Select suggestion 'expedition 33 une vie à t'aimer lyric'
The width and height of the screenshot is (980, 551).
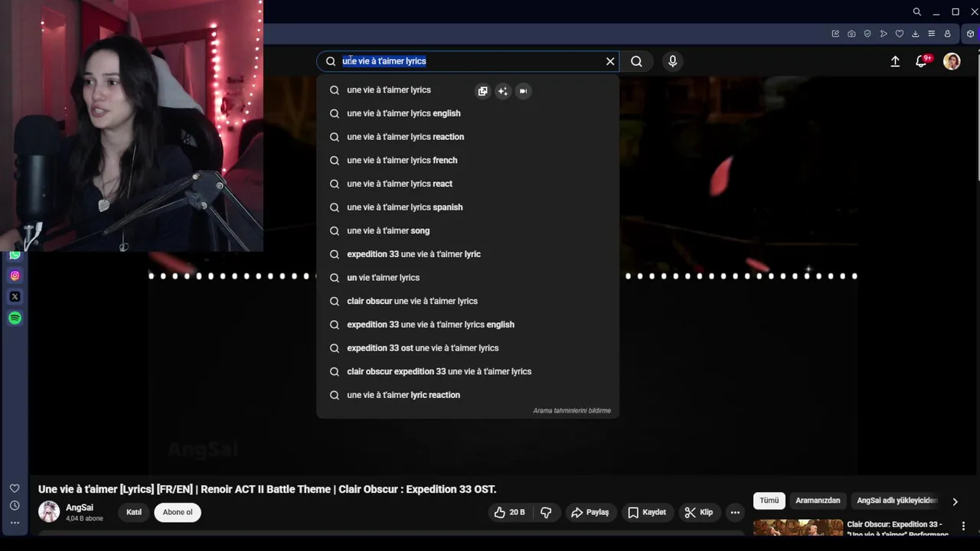pyautogui.click(x=467, y=254)
